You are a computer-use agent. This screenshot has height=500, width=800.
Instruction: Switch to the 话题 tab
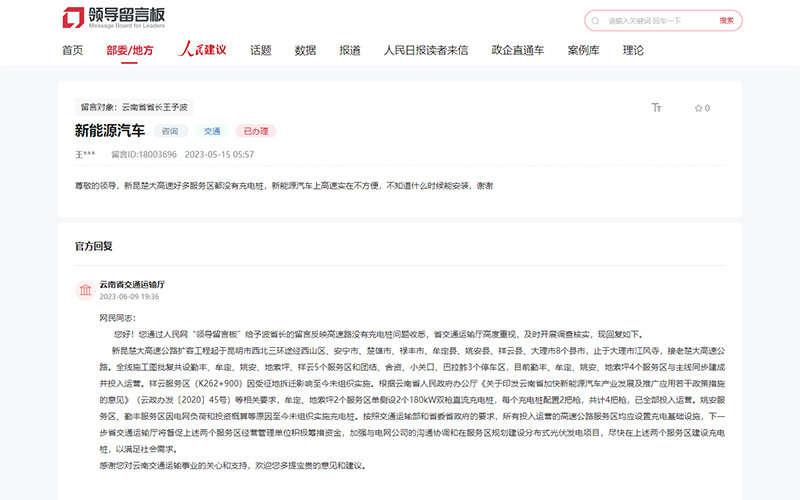261,50
